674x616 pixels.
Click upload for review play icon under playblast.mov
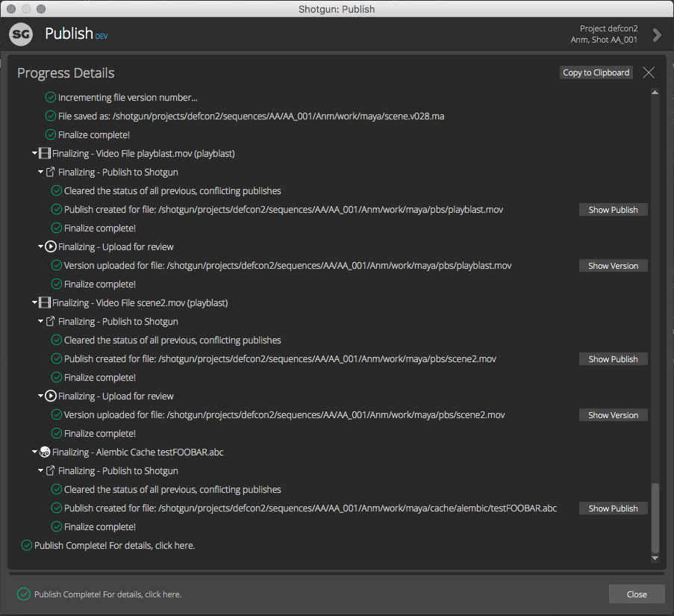(x=51, y=246)
